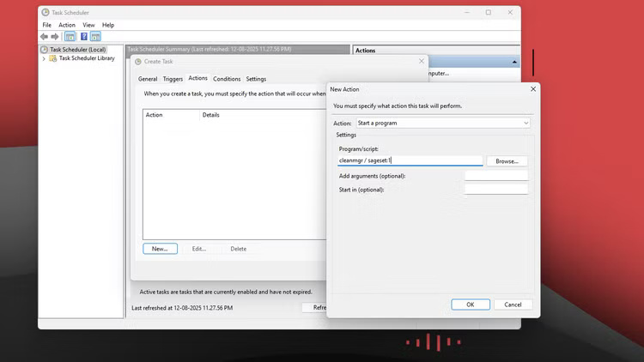Viewport: 644px width, 362px height.
Task: Collapse the Actions pane section arrow
Action: coord(515,63)
